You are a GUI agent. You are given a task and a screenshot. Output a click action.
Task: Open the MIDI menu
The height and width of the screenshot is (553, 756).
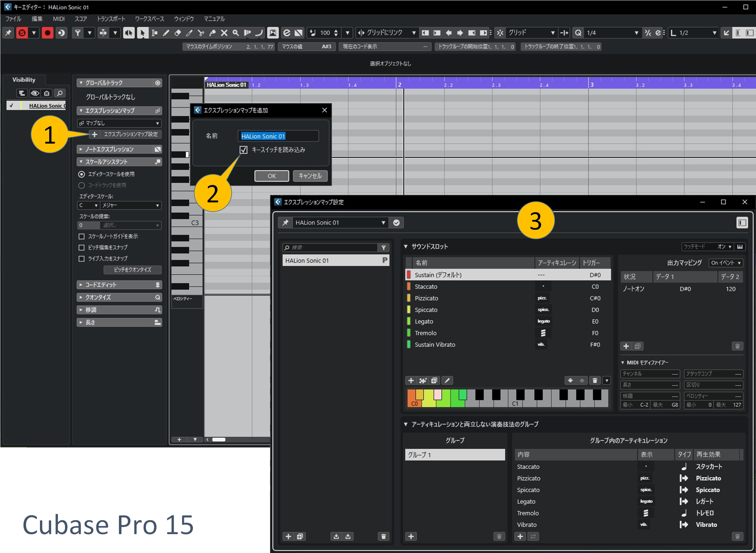(x=59, y=19)
